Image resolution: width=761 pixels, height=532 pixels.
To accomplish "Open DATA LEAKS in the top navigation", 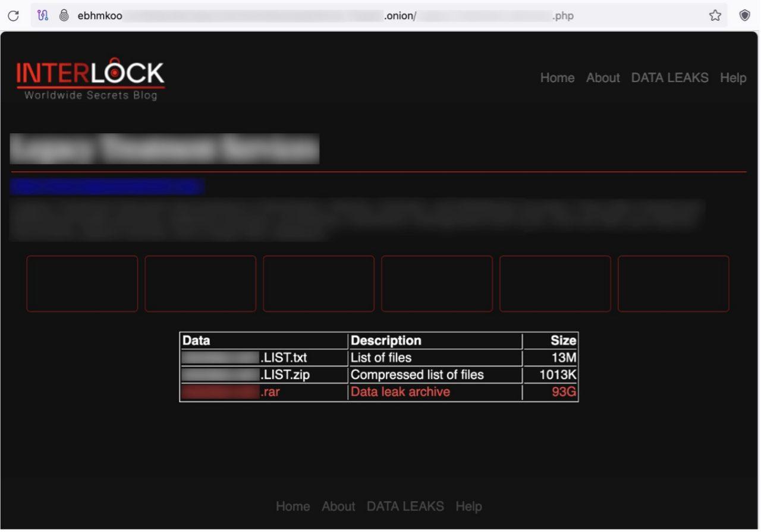I will point(669,78).
